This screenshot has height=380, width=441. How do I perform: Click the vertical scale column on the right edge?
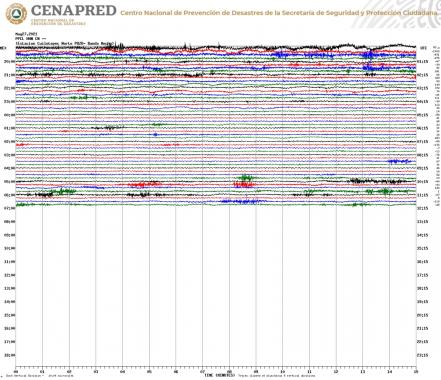pyautogui.click(x=436, y=125)
